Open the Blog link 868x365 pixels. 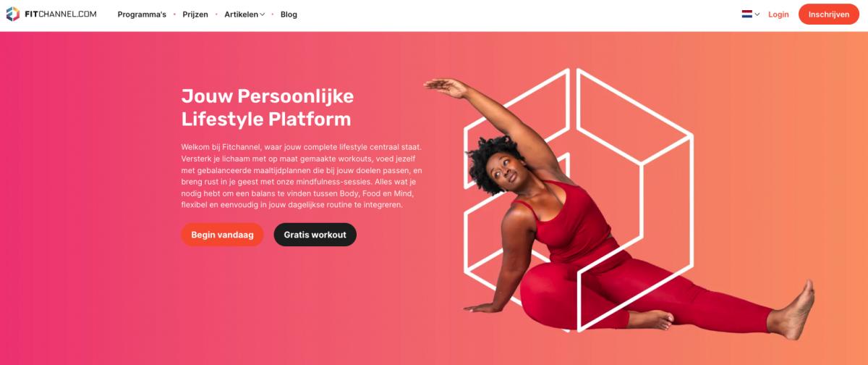click(289, 14)
